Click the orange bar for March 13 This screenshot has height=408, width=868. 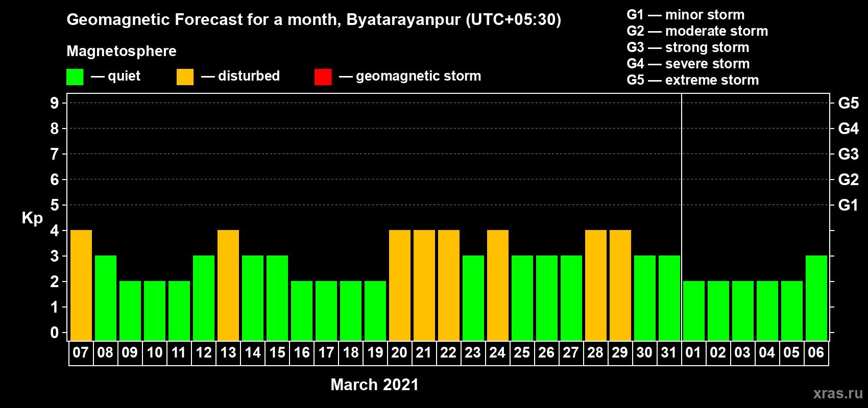click(228, 286)
